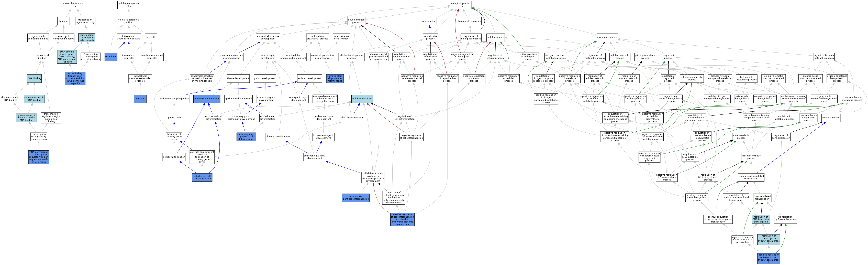Image resolution: width=868 pixels, height=265 pixels.
Task: Select the 'maintenance of cell number' node
Action: point(341,37)
